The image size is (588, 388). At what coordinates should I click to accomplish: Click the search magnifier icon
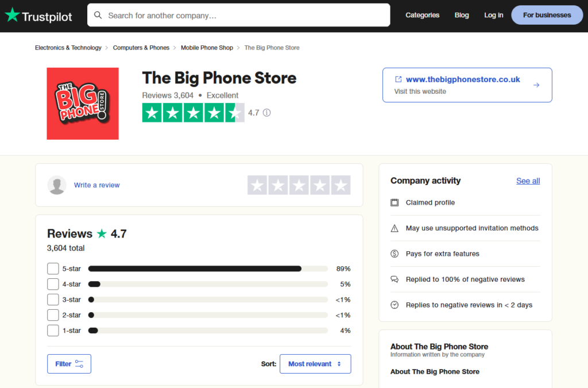(x=98, y=15)
